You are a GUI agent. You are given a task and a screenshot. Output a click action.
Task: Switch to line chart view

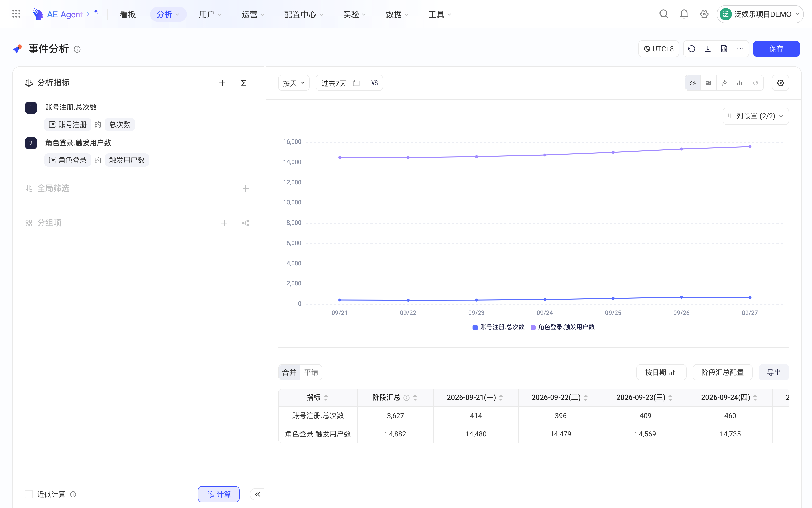692,83
